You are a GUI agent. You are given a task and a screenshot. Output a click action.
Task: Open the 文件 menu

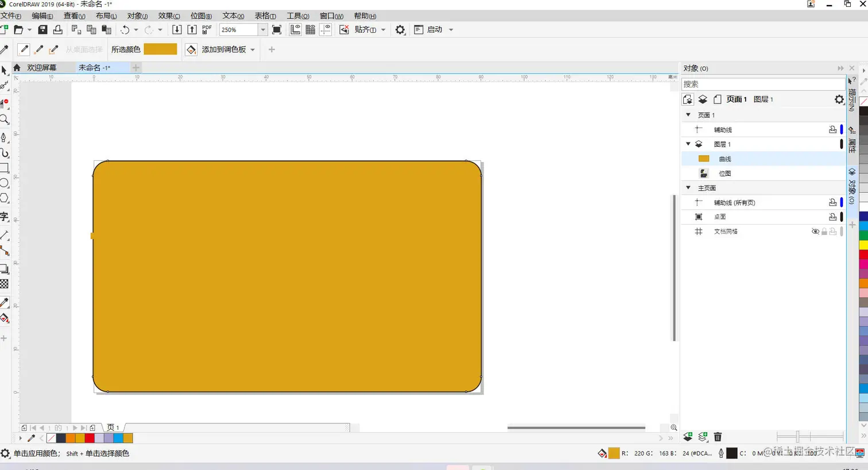pos(11,16)
